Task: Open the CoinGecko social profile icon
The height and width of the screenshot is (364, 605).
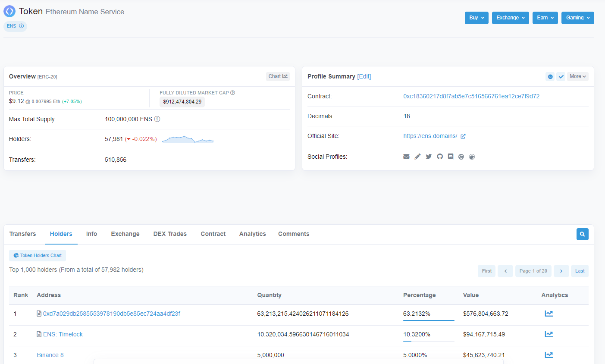Action: 472,157
